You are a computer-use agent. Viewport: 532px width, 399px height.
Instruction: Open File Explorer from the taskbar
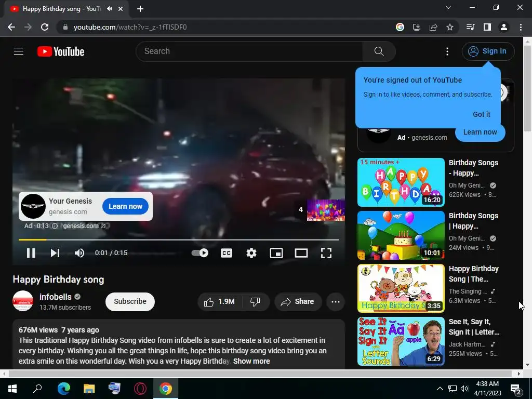pos(89,389)
